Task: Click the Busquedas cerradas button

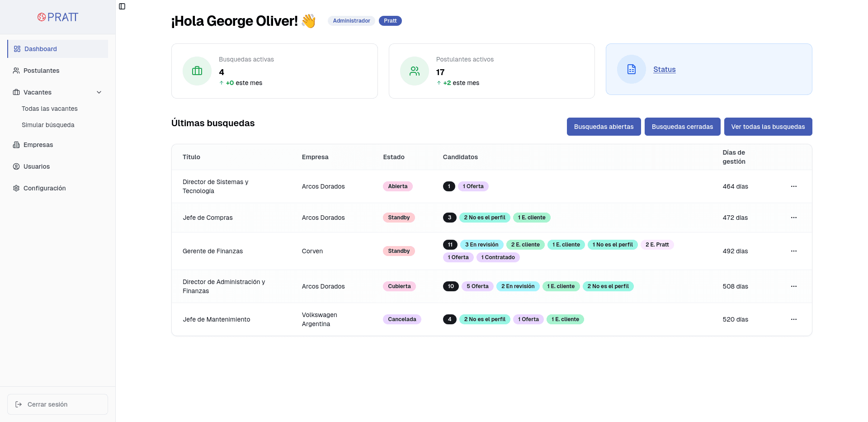Action: tap(683, 127)
